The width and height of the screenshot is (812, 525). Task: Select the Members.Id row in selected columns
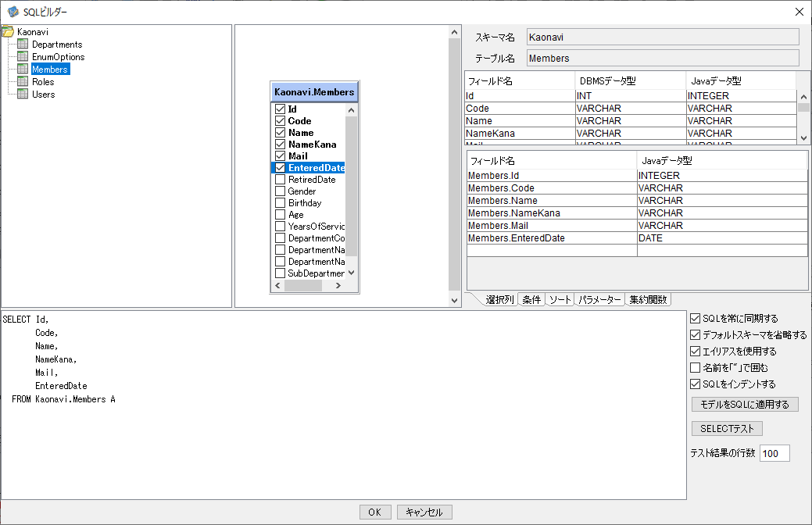[x=637, y=176]
